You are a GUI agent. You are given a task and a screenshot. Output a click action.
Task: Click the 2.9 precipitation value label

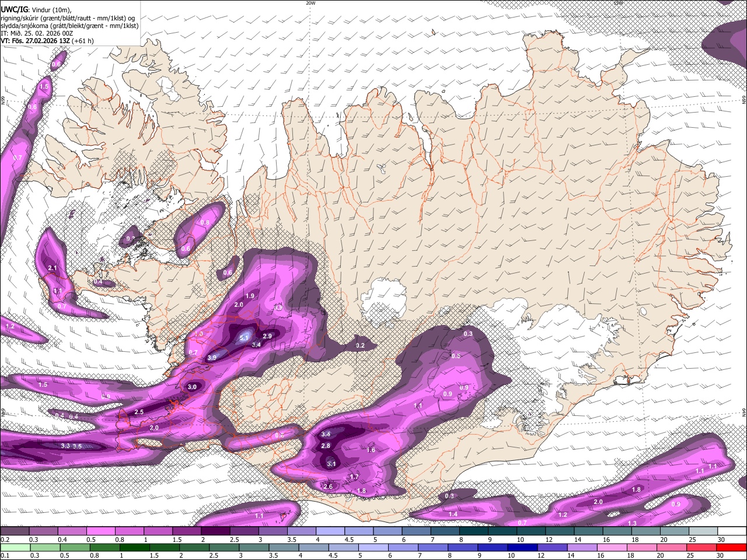(x=267, y=336)
